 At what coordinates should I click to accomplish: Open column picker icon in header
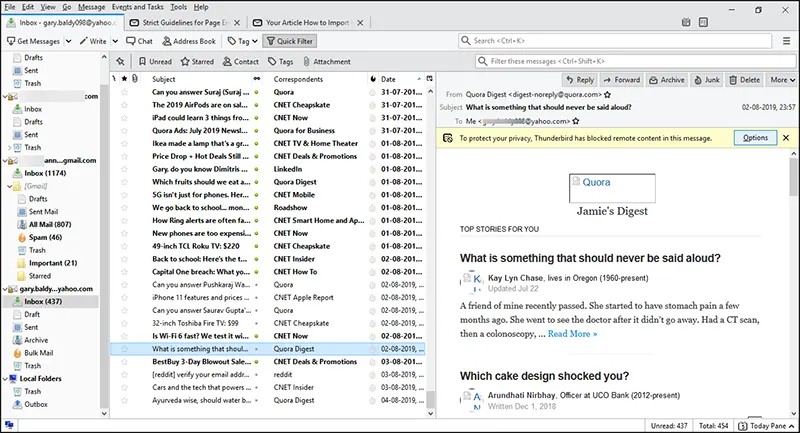[430, 79]
